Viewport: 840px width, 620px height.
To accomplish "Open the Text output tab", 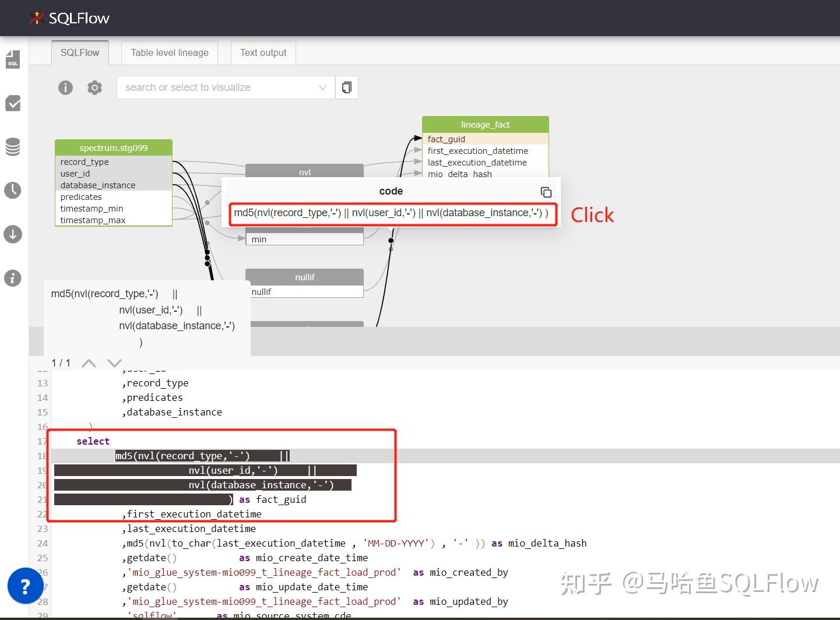I will point(263,52).
